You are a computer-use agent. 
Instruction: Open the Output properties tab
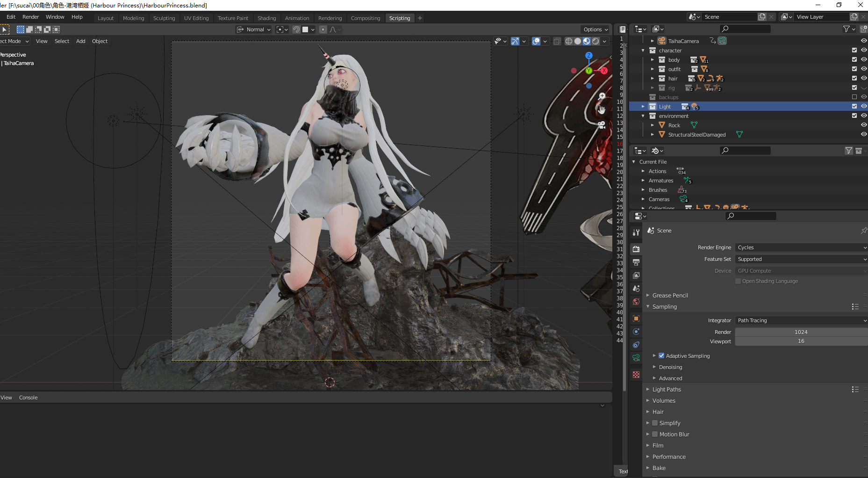coord(636,262)
